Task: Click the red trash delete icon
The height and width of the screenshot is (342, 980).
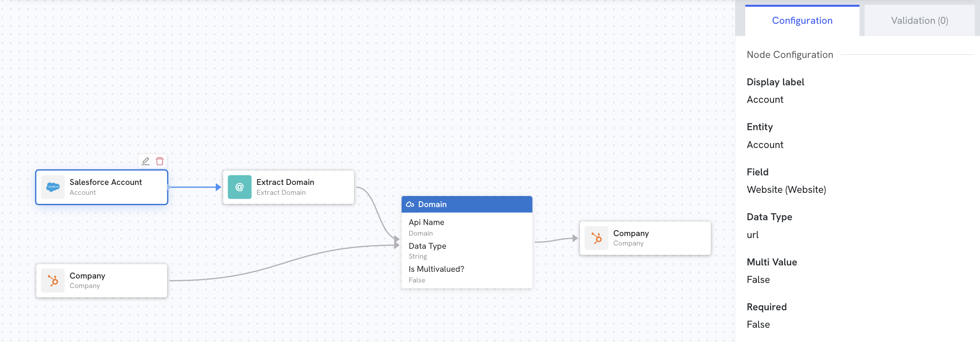Action: tap(160, 161)
